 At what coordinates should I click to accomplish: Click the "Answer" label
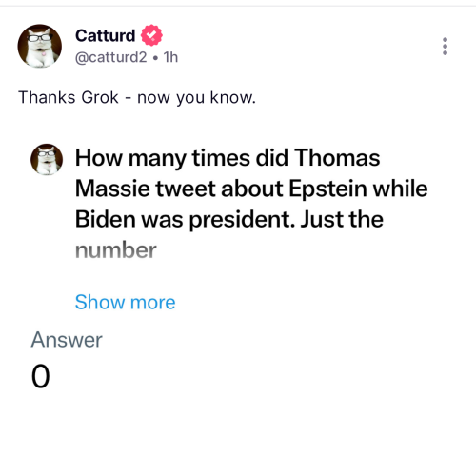[x=67, y=340]
